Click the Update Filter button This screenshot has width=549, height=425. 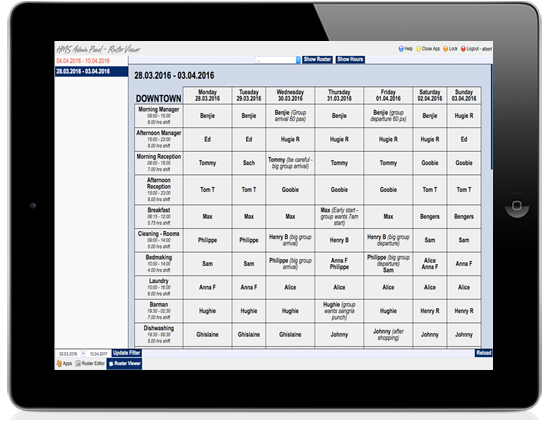click(x=126, y=353)
